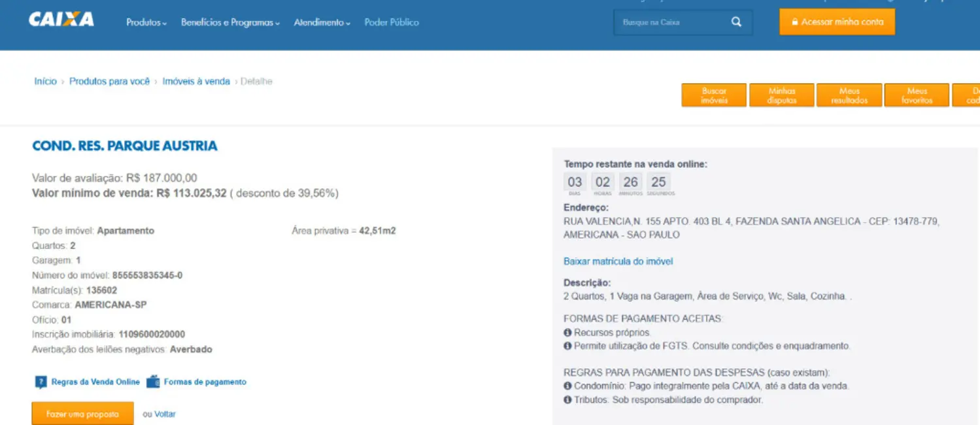The width and height of the screenshot is (980, 425).
Task: Open Minhas disputas tab
Action: pos(782,95)
